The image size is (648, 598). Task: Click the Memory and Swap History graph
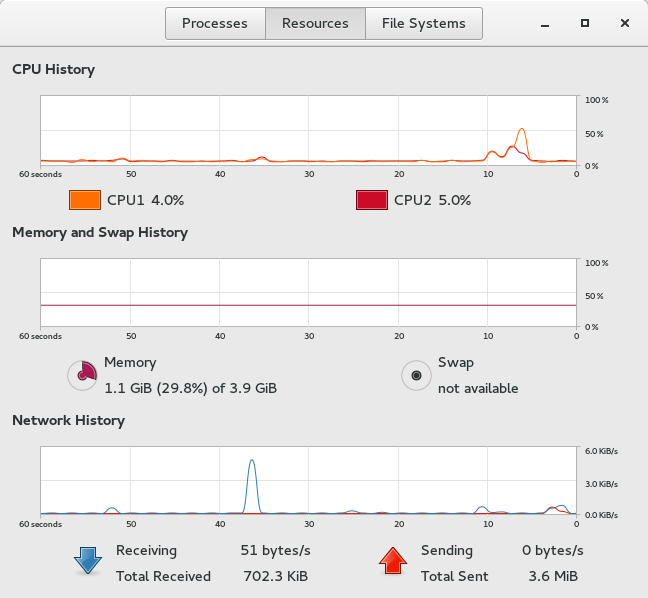click(x=308, y=293)
